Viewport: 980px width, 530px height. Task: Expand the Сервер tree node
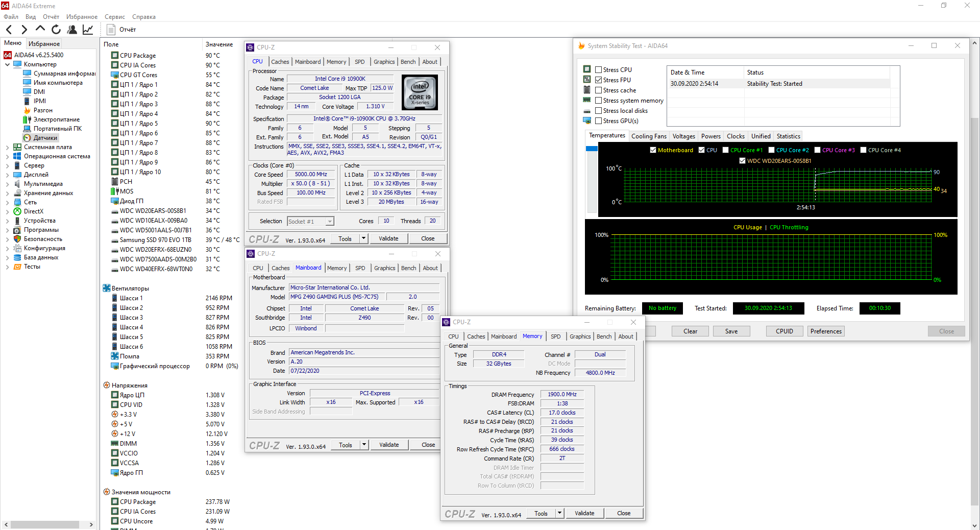click(7, 165)
